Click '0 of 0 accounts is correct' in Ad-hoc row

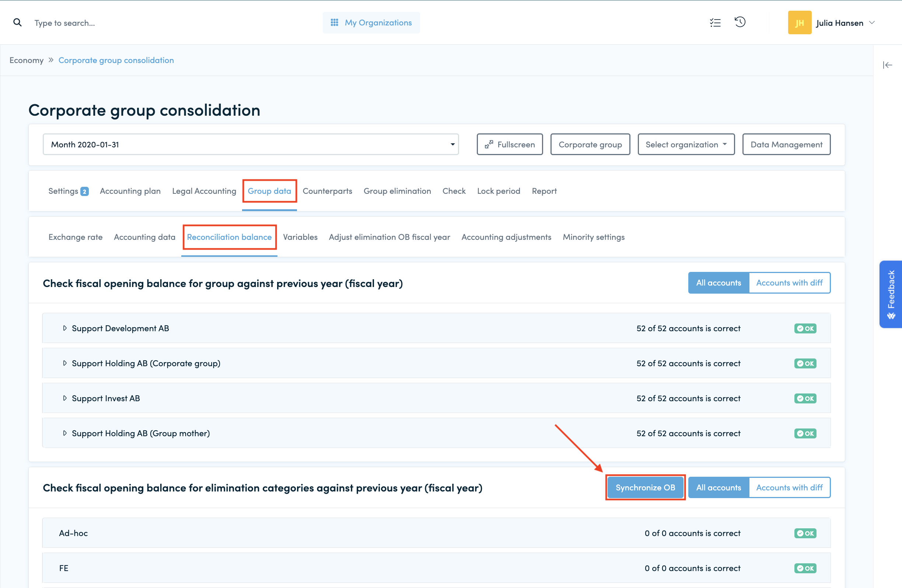(x=692, y=533)
